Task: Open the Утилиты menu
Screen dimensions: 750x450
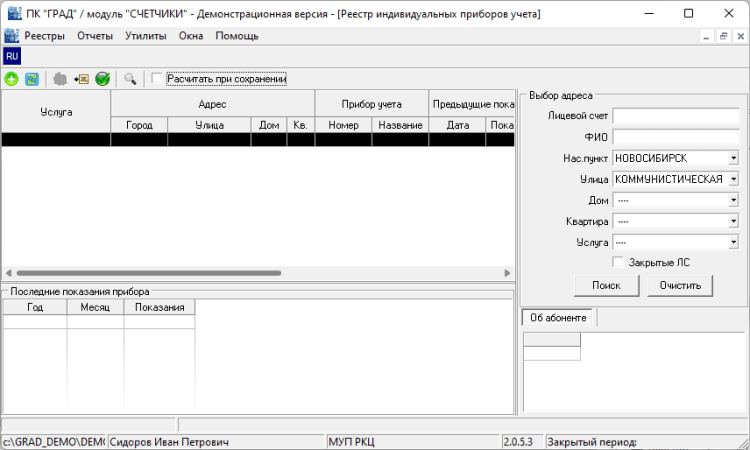Action: [x=146, y=36]
